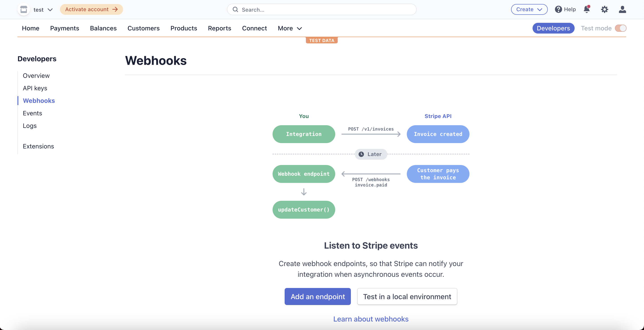Click the notifications bell icon
The width and height of the screenshot is (644, 330).
click(x=586, y=9)
